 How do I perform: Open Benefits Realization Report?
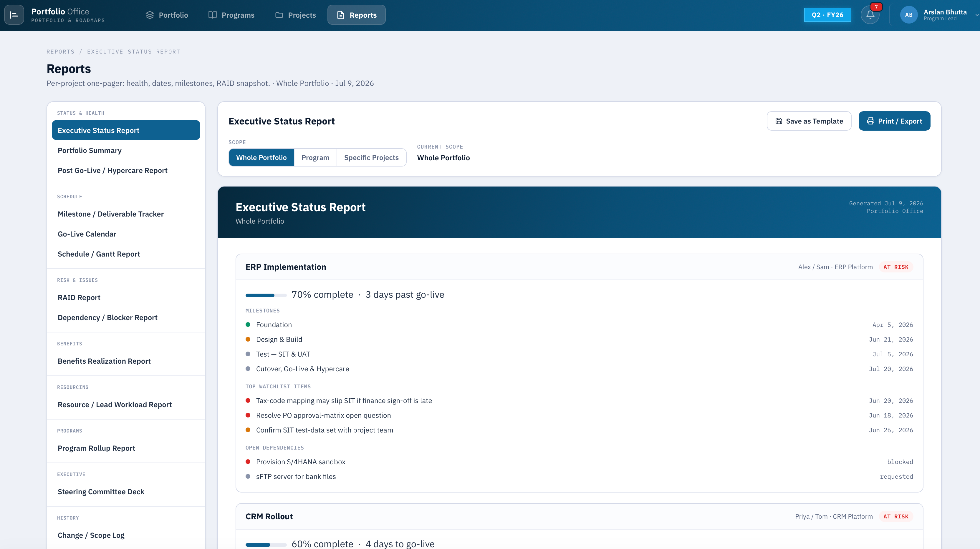pyautogui.click(x=126, y=361)
